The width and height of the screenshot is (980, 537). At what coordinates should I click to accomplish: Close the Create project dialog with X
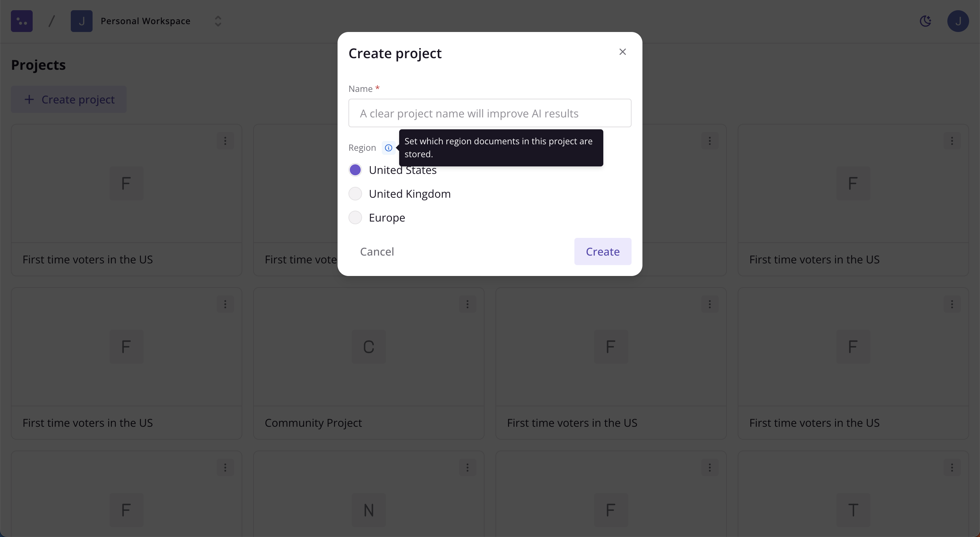pos(622,52)
